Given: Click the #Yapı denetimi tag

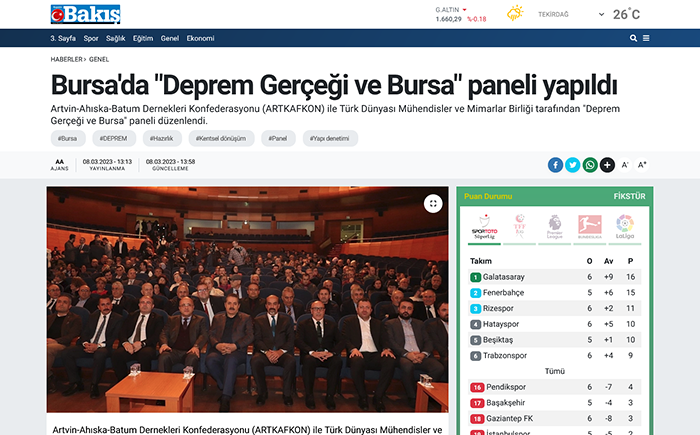Looking at the screenshot, I should 329,138.
